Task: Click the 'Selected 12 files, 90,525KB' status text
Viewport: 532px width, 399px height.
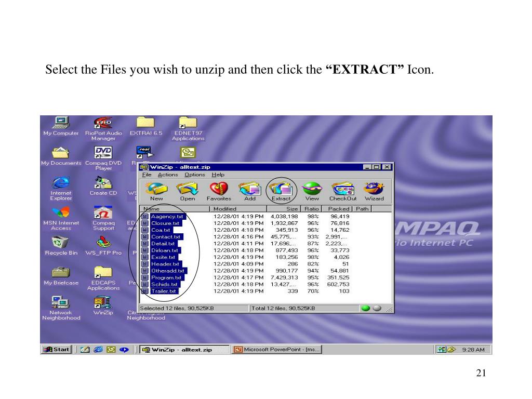Action: tap(177, 309)
